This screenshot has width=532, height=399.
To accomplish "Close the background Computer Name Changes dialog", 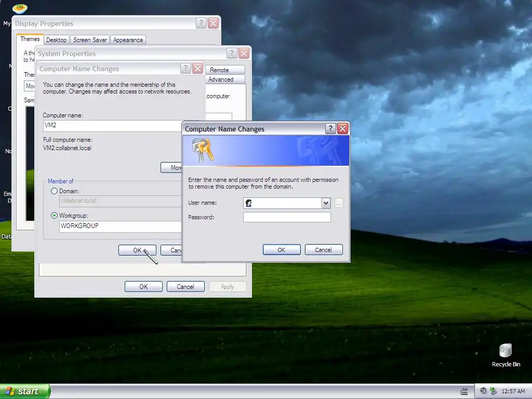I will coord(197,69).
